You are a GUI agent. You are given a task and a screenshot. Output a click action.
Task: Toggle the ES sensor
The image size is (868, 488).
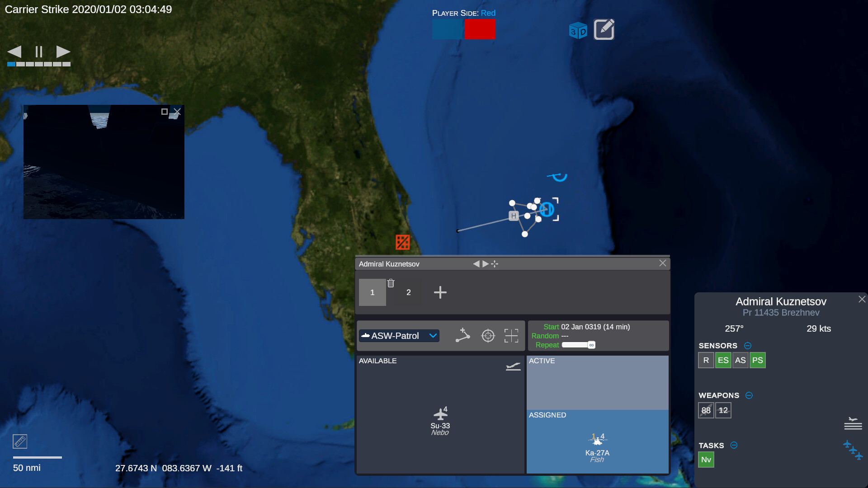(723, 360)
